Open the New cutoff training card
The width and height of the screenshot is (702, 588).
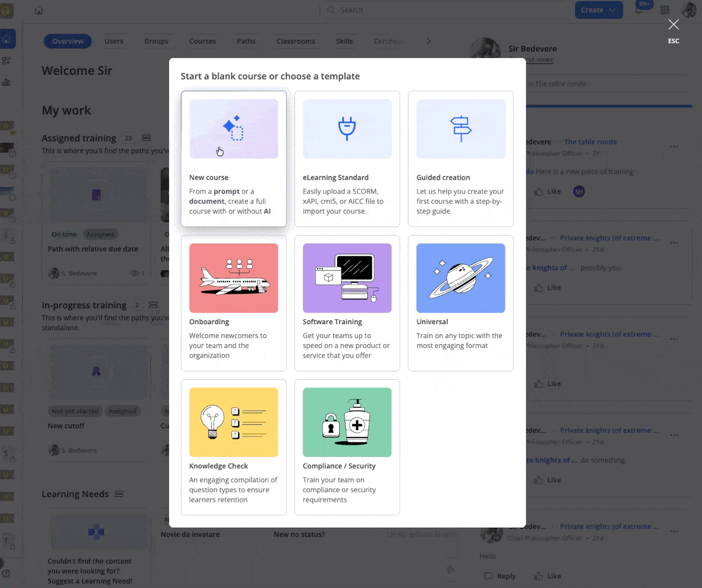tap(97, 400)
